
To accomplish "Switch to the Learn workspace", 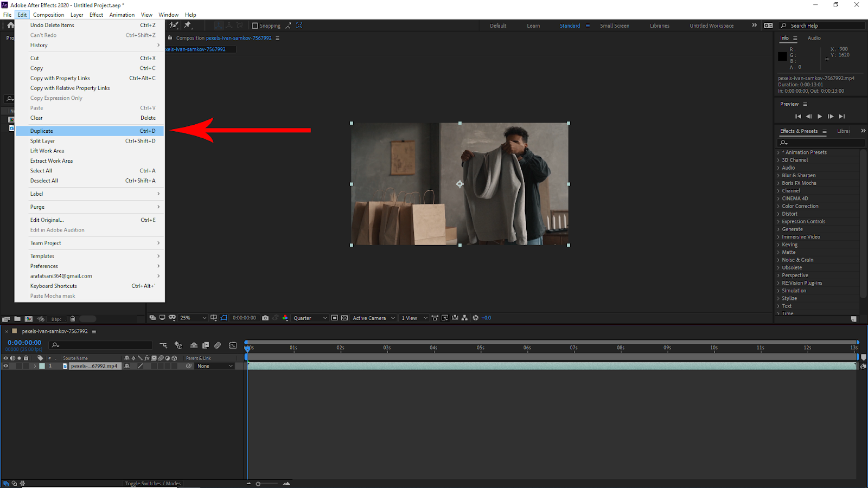I will 533,26.
